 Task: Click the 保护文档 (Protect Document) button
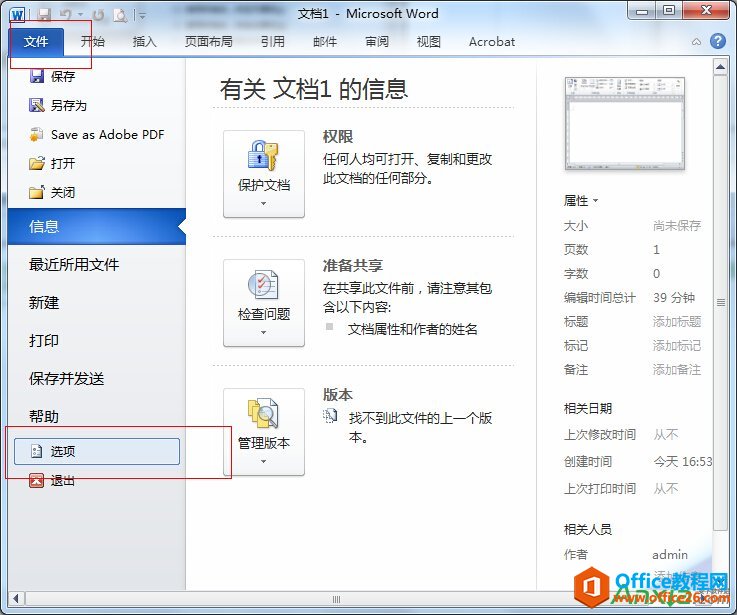(x=264, y=174)
